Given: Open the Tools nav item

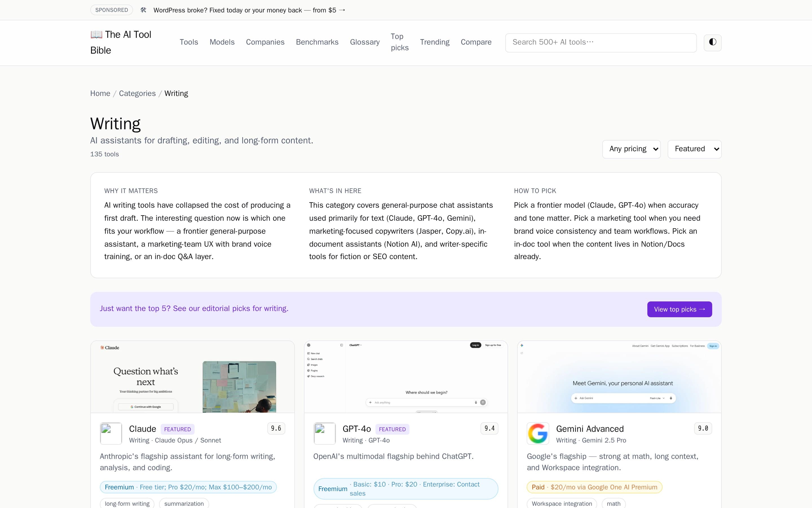Looking at the screenshot, I should coord(189,42).
